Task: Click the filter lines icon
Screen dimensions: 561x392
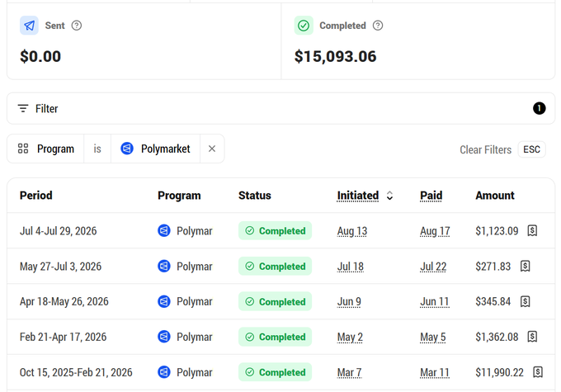Action: (23, 108)
